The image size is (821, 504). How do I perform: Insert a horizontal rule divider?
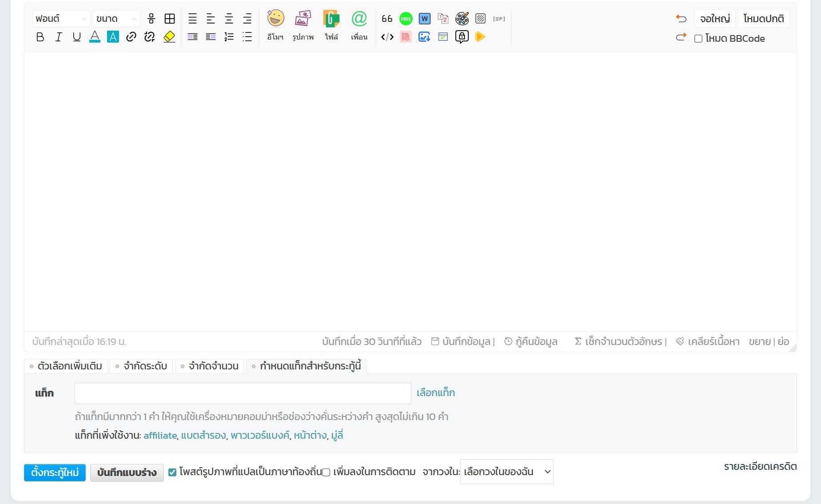coord(151,19)
